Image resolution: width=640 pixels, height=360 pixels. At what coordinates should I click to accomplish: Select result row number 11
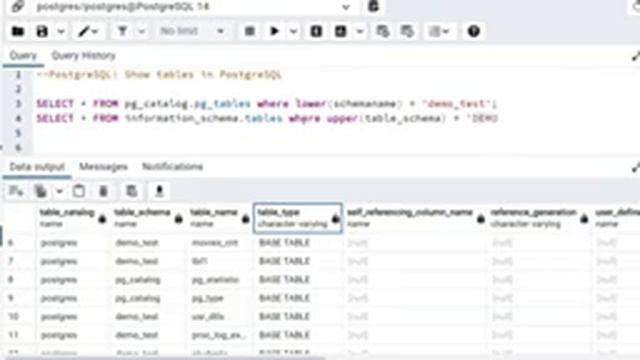click(x=13, y=335)
